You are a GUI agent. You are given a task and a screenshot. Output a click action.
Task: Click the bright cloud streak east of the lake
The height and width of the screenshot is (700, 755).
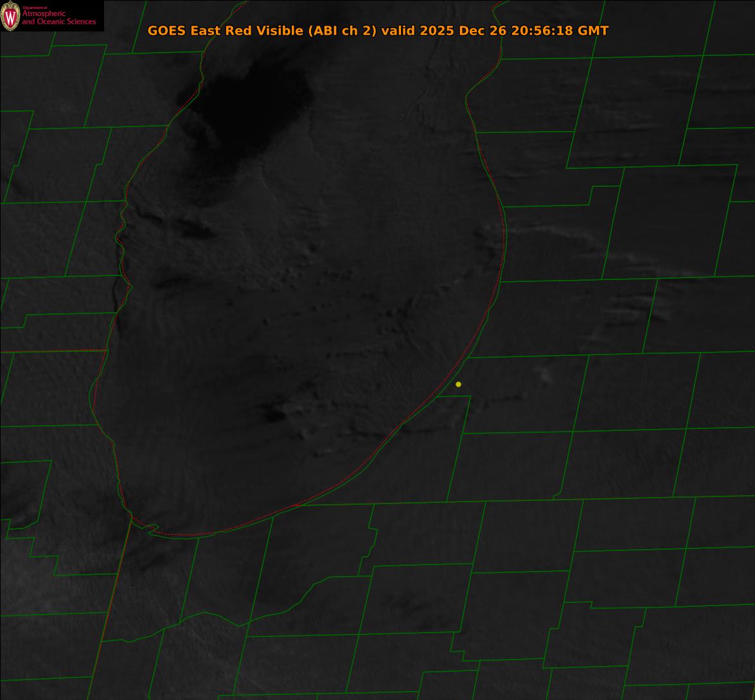[x=546, y=232]
